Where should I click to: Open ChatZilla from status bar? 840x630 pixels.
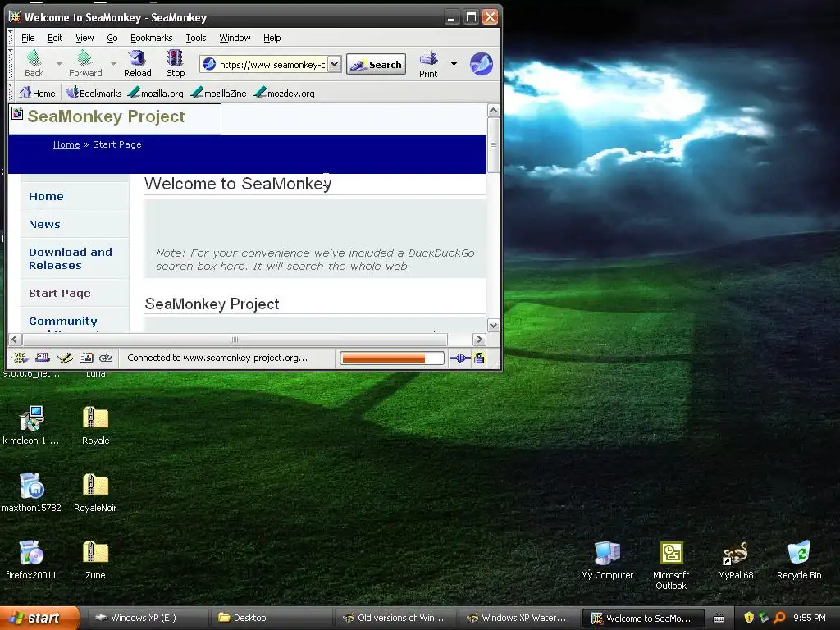coord(106,358)
